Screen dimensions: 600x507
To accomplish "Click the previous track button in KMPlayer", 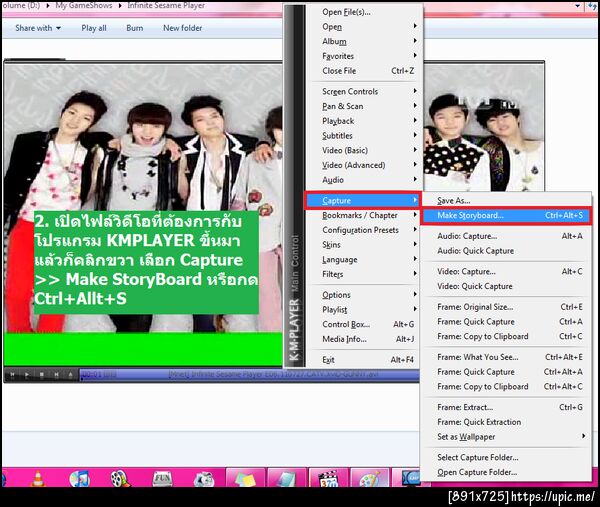I will (13, 375).
